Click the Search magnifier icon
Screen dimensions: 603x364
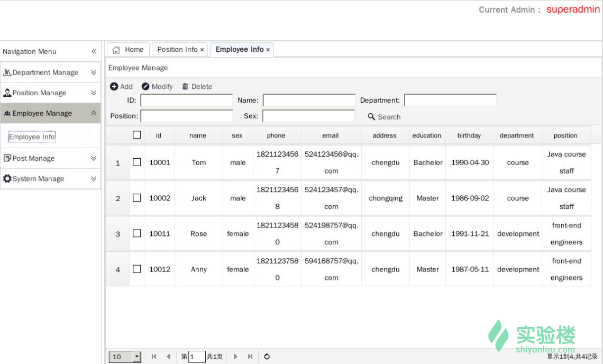pos(371,116)
